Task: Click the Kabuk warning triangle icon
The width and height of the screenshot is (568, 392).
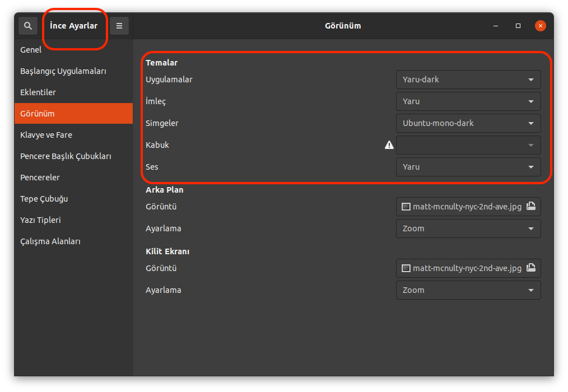Action: click(389, 145)
